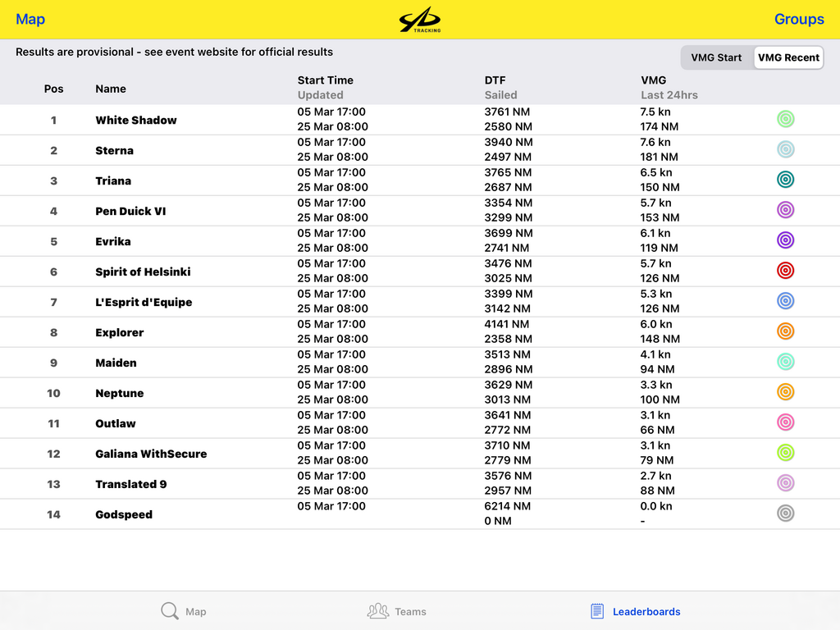
Task: Click Spirit of Helsinki's sailed distance 3025 NM
Action: click(509, 278)
